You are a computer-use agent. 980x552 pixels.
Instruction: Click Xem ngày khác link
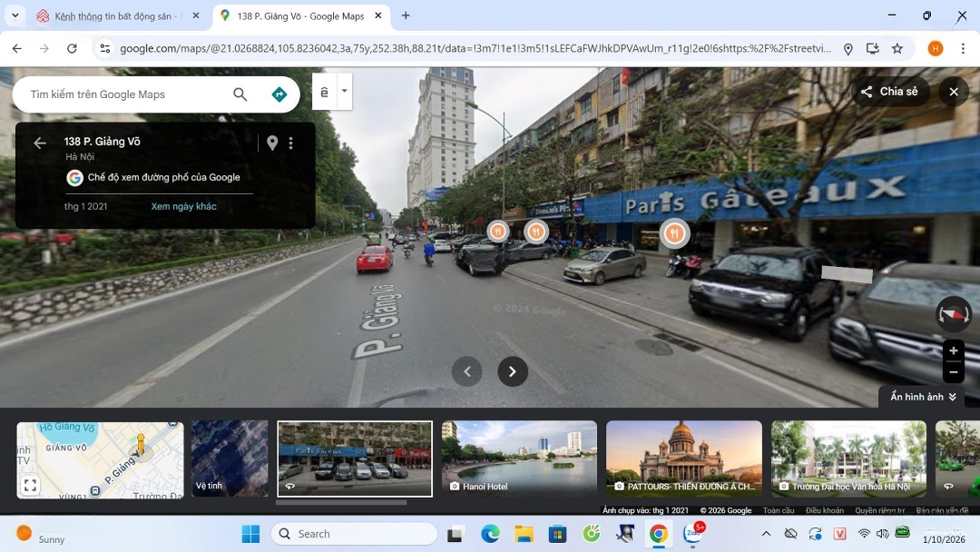pos(183,206)
